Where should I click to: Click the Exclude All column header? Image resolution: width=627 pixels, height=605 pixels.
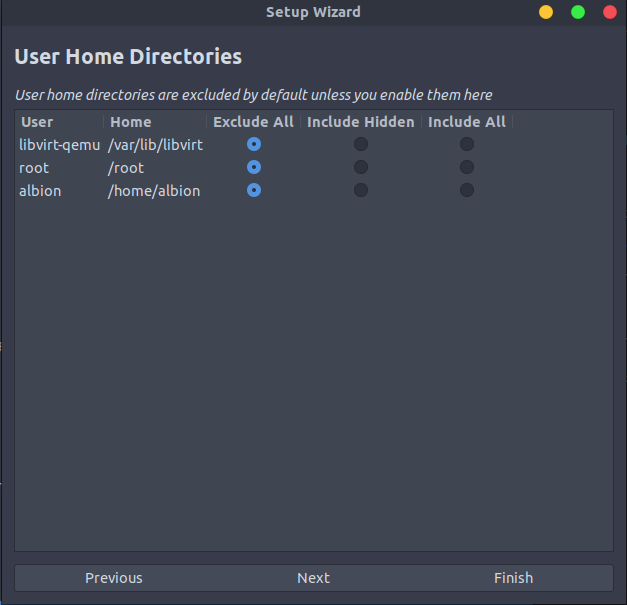(x=254, y=122)
